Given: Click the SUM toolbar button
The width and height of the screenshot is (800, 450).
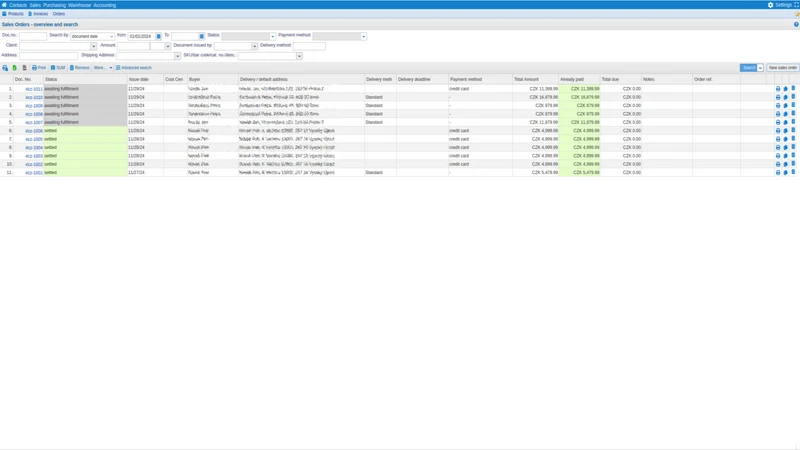Looking at the screenshot, I should 58,68.
